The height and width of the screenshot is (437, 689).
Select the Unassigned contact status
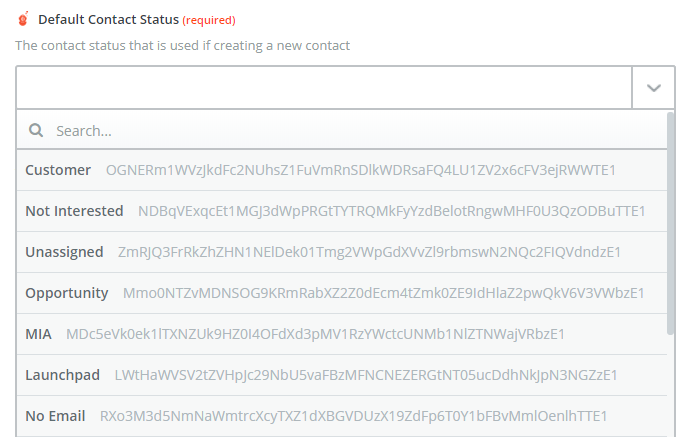pyautogui.click(x=342, y=252)
